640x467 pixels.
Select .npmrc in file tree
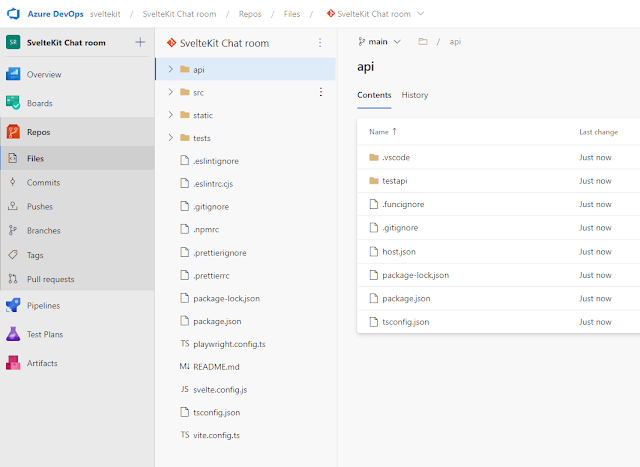(x=206, y=229)
